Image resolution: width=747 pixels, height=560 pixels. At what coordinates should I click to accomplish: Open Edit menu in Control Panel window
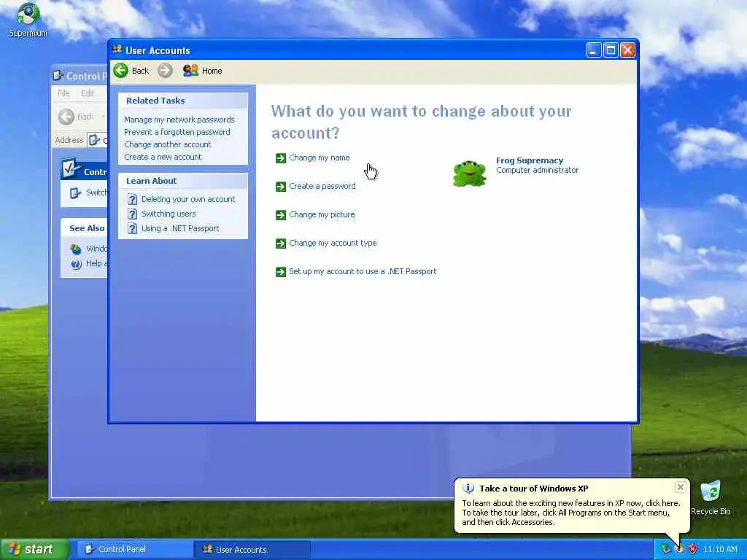88,93
